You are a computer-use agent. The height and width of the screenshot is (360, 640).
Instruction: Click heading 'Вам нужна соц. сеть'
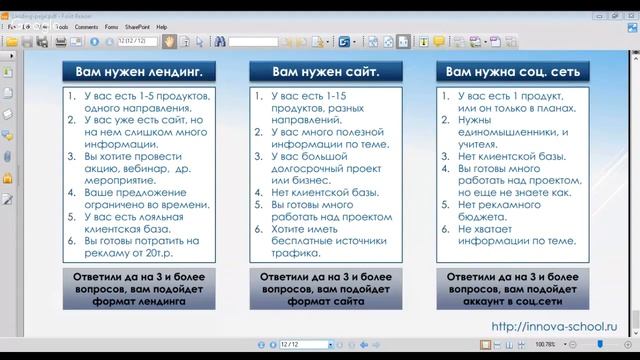(513, 72)
